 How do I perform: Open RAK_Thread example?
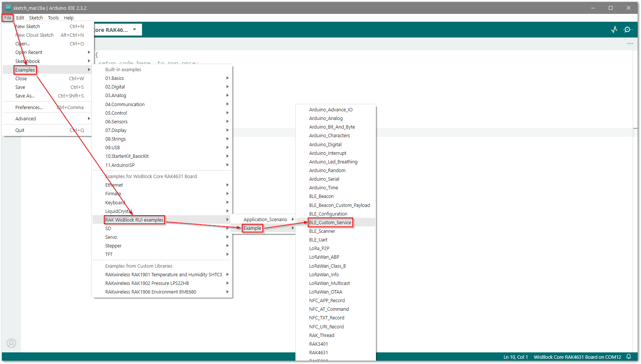click(x=336, y=335)
